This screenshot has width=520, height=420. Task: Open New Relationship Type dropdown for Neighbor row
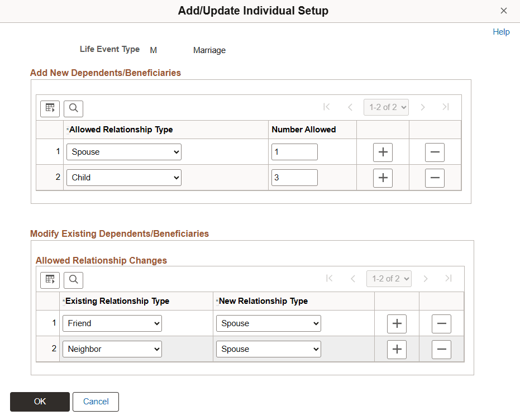coord(268,349)
